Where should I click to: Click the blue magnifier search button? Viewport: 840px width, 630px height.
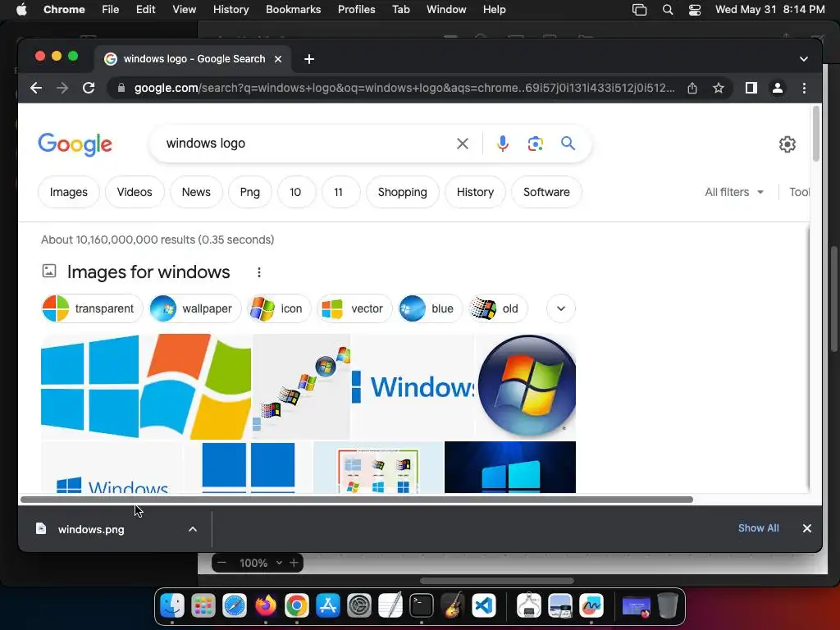pos(568,143)
